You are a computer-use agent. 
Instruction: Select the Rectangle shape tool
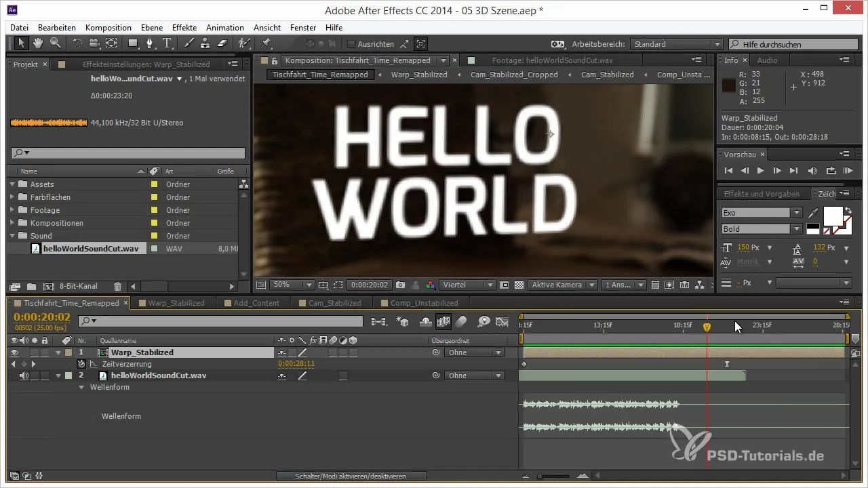click(134, 43)
